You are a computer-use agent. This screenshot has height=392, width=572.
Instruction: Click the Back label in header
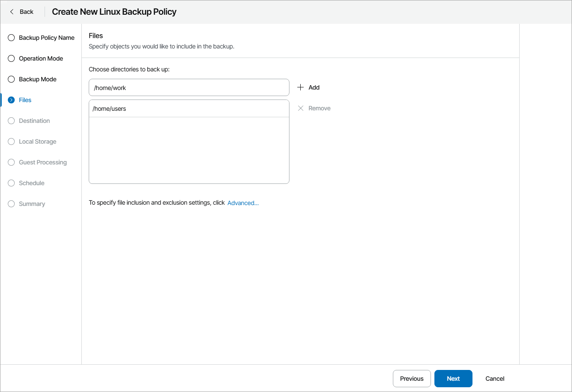tap(26, 12)
